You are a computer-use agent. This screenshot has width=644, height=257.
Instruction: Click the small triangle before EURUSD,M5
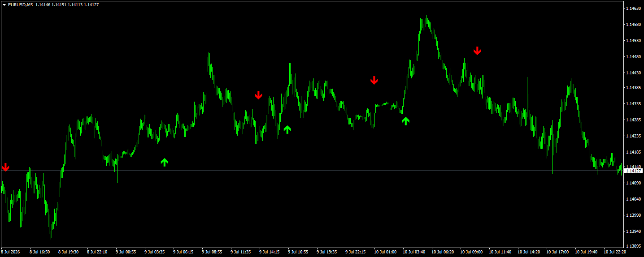[4, 4]
